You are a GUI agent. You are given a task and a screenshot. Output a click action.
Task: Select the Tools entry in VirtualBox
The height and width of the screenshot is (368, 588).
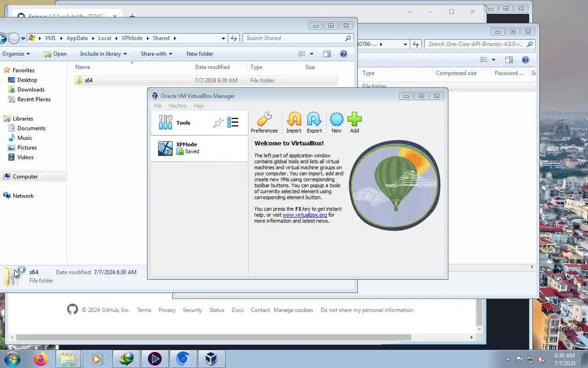[199, 123]
